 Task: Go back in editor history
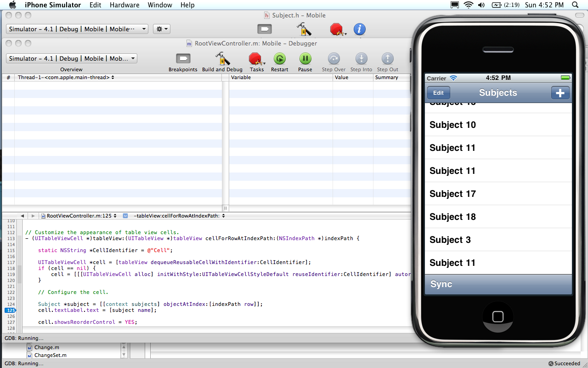[x=22, y=216]
